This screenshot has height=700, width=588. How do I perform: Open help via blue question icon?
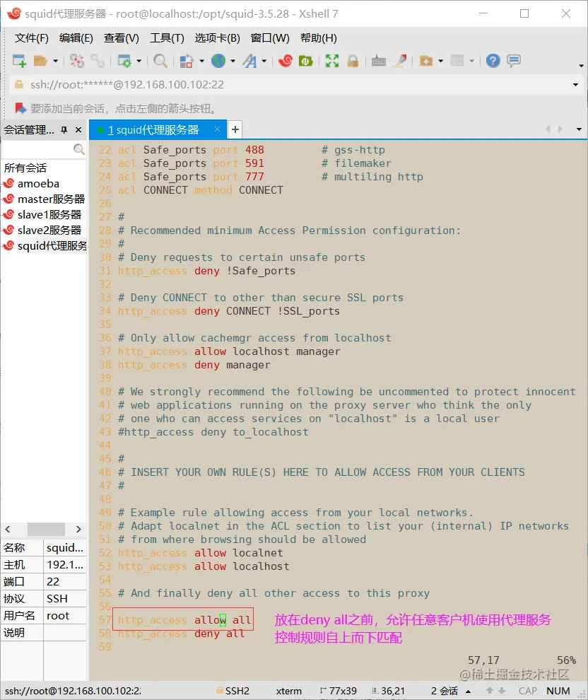click(493, 61)
